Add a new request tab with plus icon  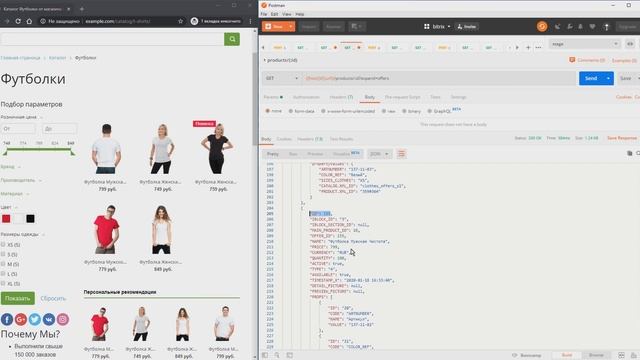[x=528, y=48]
